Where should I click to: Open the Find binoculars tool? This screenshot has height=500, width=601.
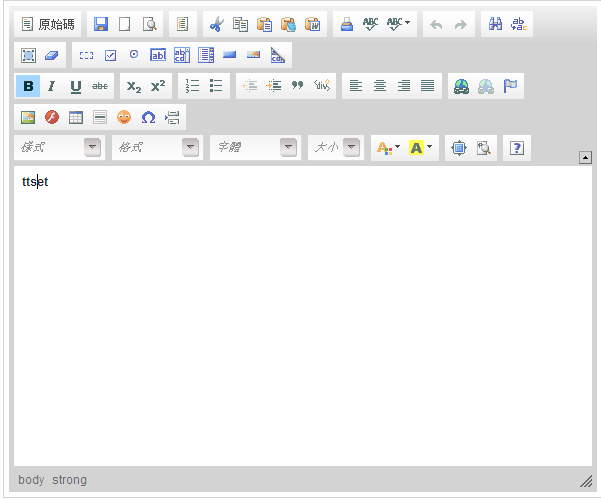(x=495, y=24)
